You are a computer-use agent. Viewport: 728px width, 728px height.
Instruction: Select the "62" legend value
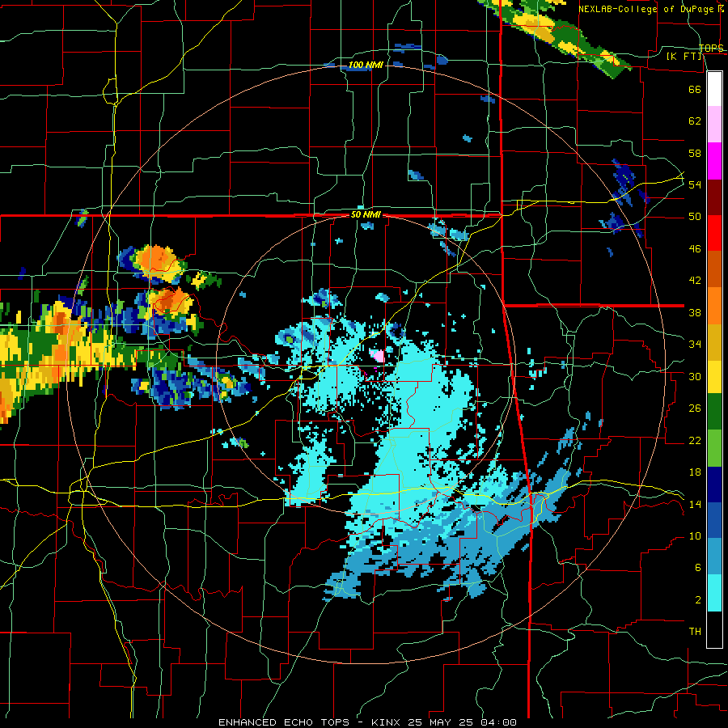pos(695,121)
